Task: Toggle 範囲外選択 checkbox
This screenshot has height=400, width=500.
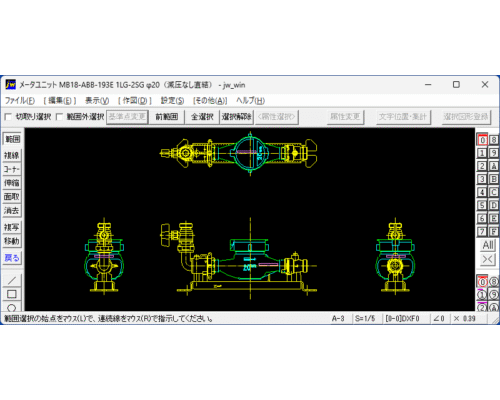Action: [60, 117]
